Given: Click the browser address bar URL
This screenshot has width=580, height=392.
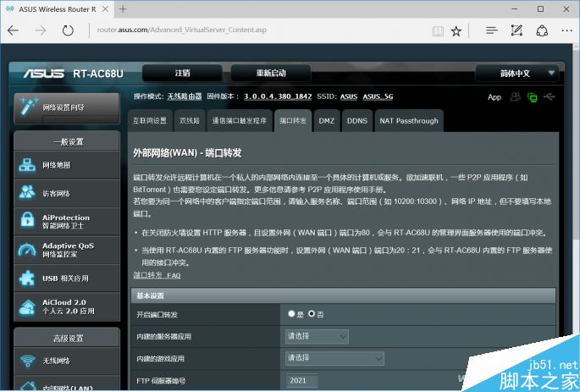Looking at the screenshot, I should click(x=181, y=30).
